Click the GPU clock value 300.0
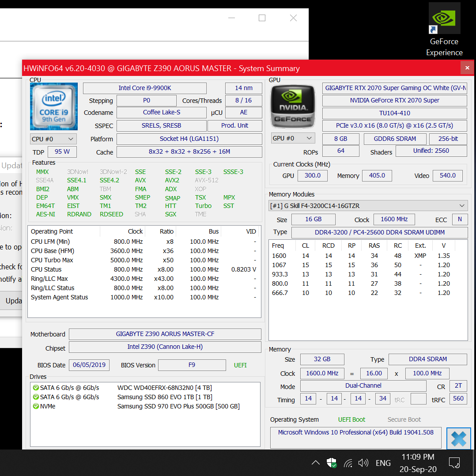The width and height of the screenshot is (476, 476). (x=312, y=175)
